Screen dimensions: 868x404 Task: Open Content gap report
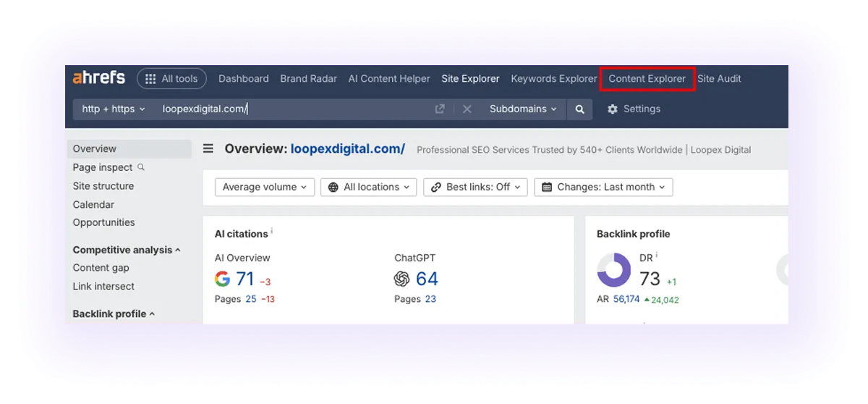101,268
